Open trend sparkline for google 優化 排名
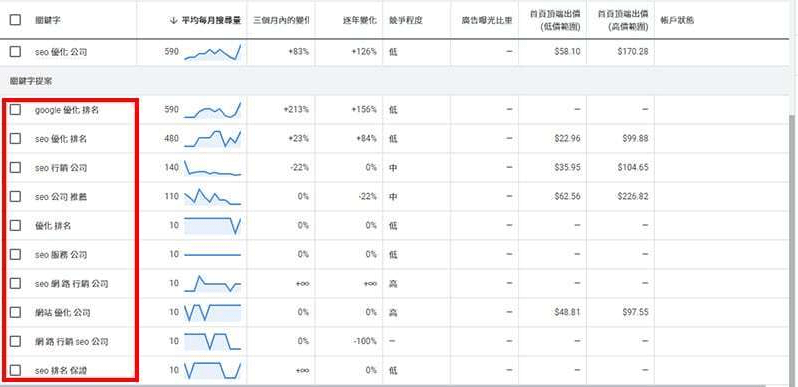The height and width of the screenshot is (387, 798). [x=213, y=110]
